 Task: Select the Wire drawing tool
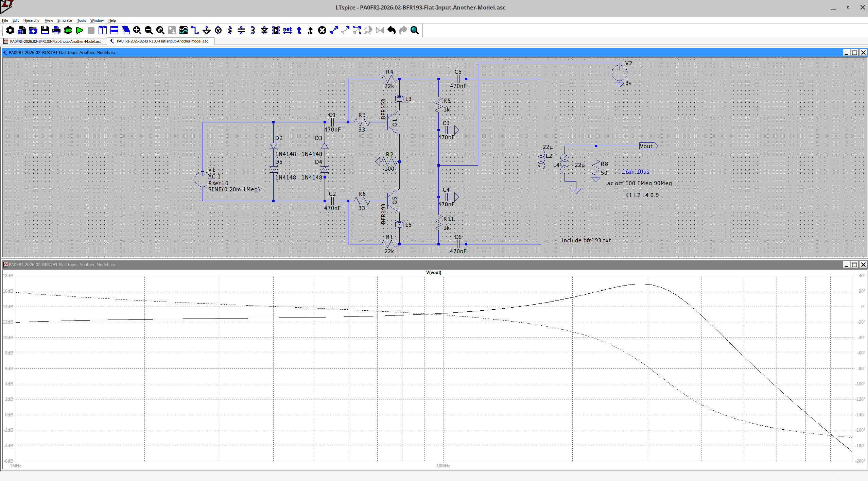click(195, 31)
